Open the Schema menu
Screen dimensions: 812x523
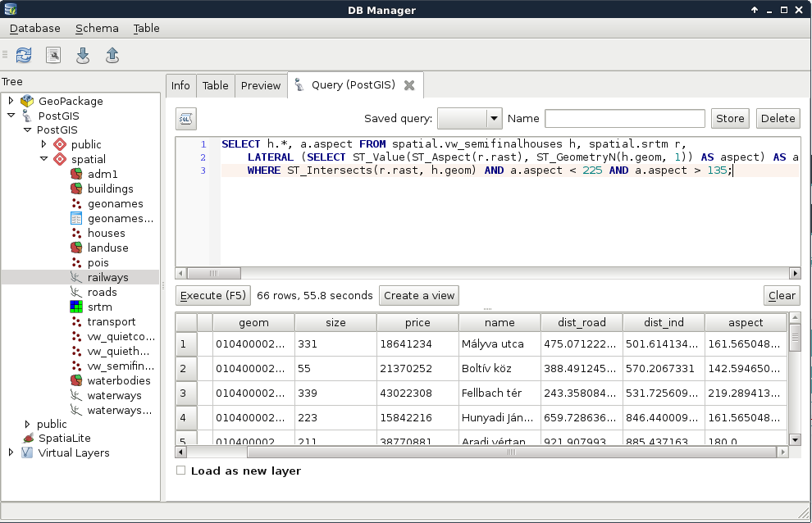tap(97, 28)
